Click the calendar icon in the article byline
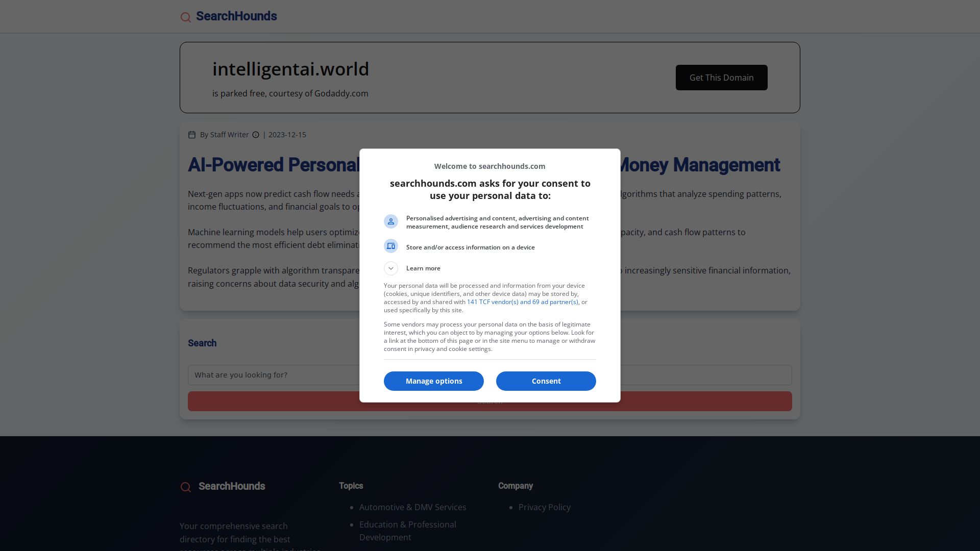 pos(191,135)
